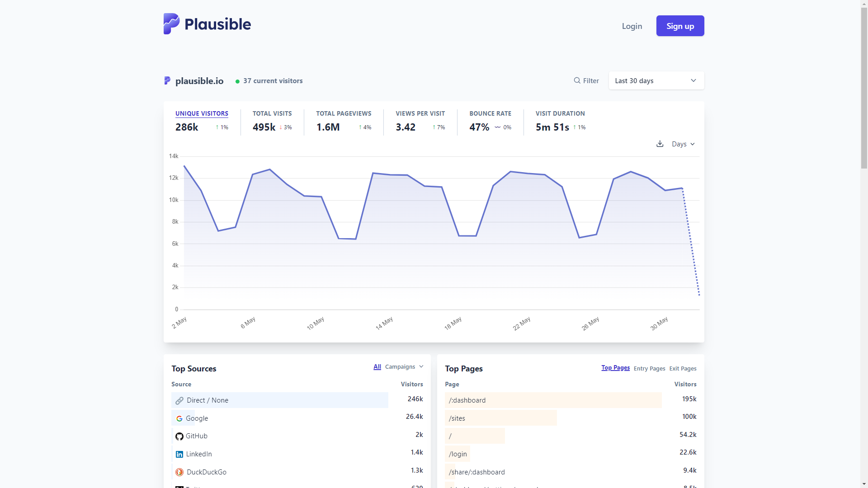This screenshot has height=488, width=868.
Task: Select the Bounce Rate metric
Action: 490,113
